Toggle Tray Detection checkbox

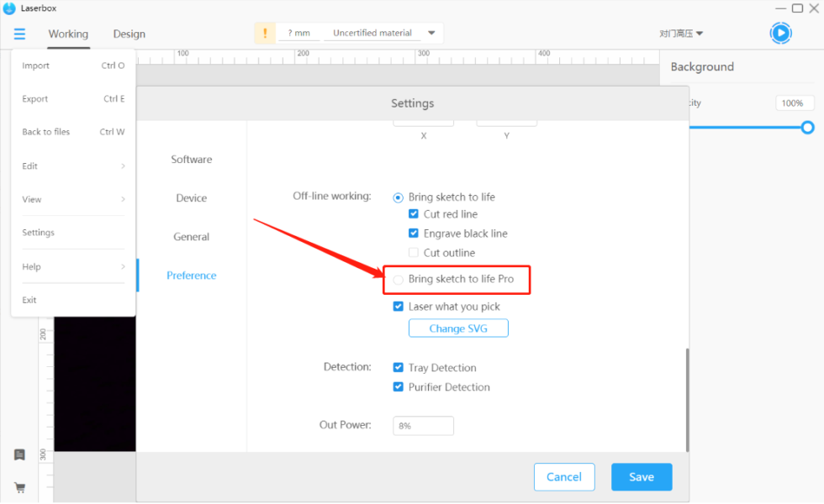pyautogui.click(x=399, y=368)
